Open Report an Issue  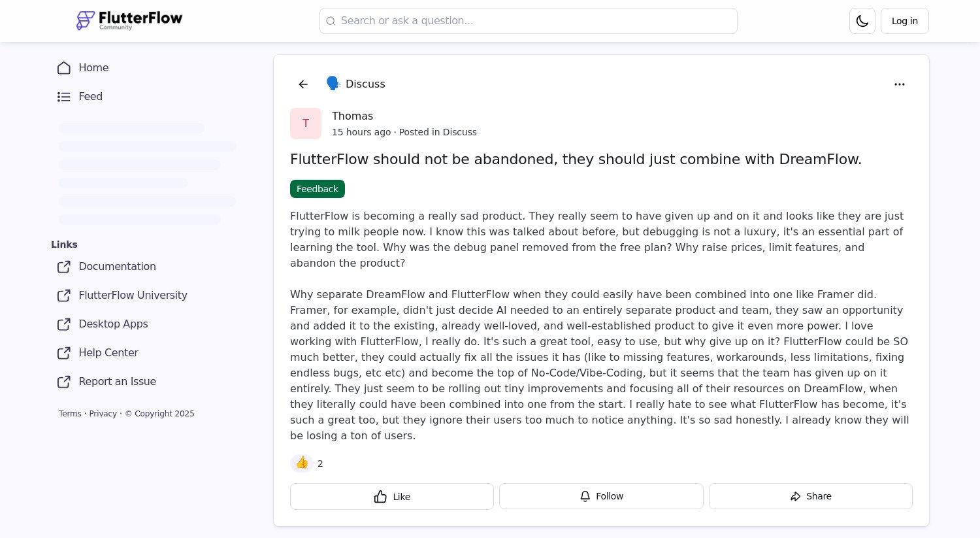point(117,382)
